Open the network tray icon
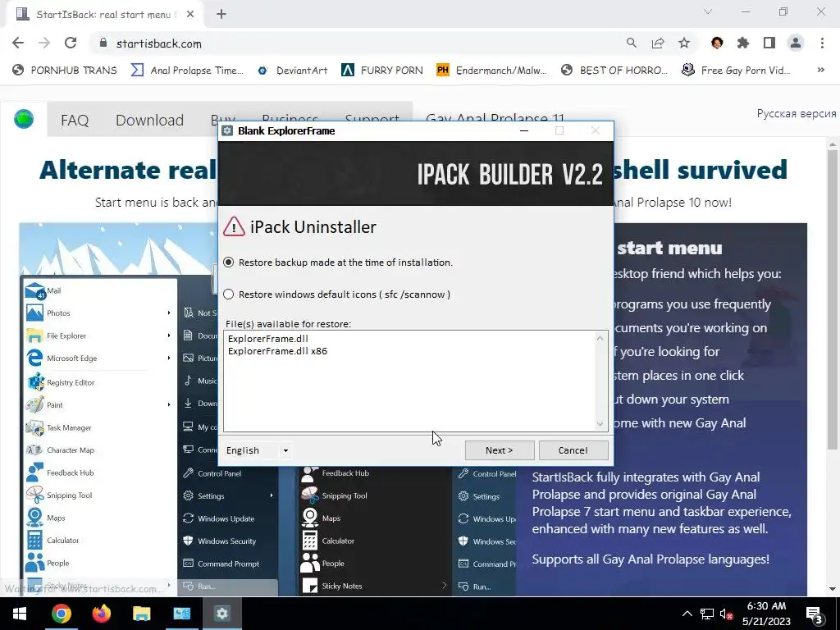 [707, 614]
